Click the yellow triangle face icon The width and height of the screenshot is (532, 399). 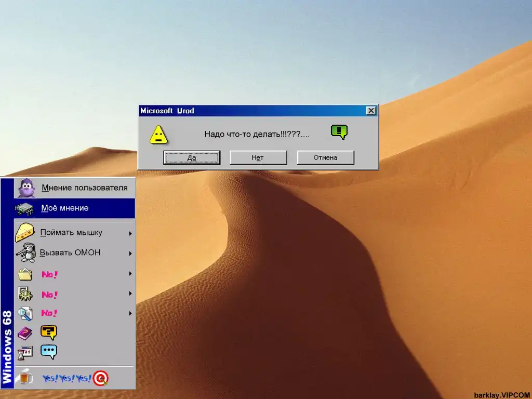point(158,135)
